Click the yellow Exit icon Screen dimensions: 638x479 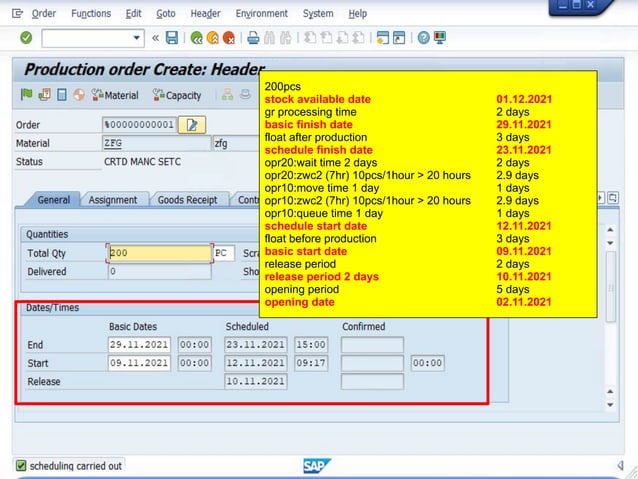pyautogui.click(x=213, y=38)
